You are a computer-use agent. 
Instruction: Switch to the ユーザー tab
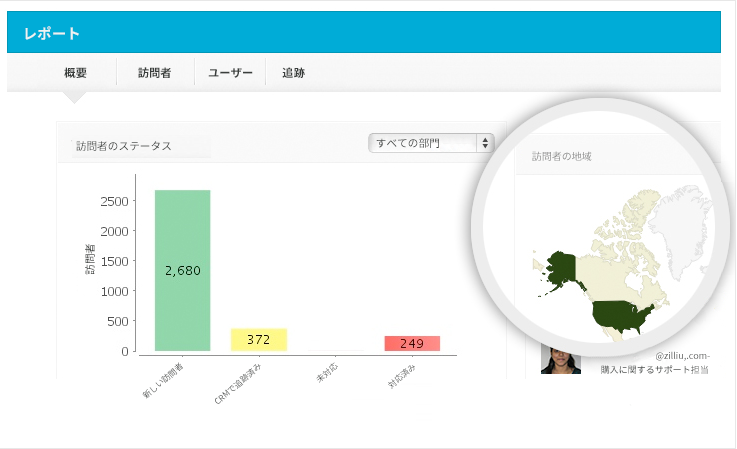(230, 73)
